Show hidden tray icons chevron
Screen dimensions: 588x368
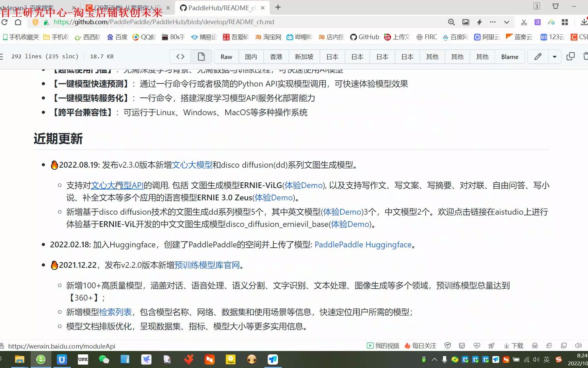point(435,359)
